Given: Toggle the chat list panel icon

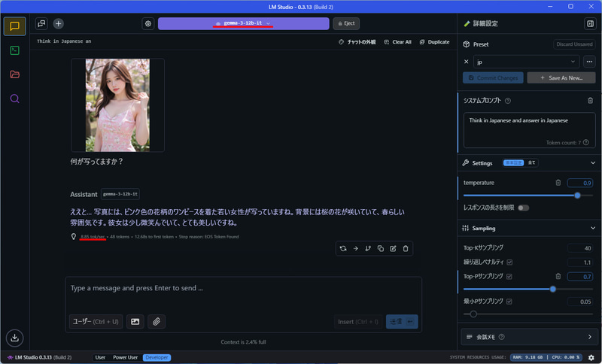Looking at the screenshot, I should tap(41, 23).
